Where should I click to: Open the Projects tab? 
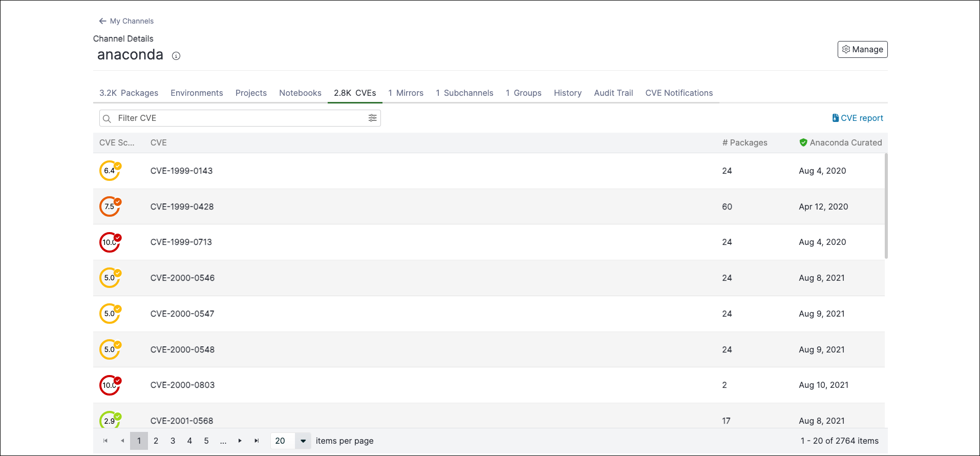(251, 93)
